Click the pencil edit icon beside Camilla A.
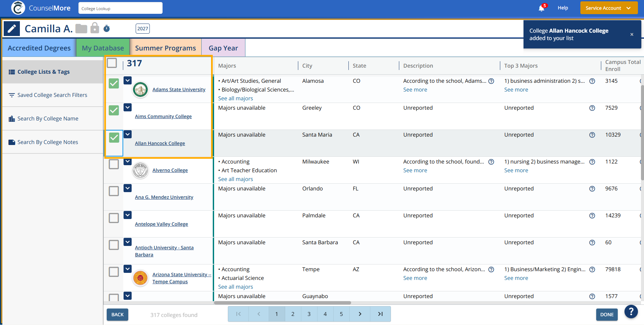Image resolution: width=644 pixels, height=325 pixels. point(12,29)
